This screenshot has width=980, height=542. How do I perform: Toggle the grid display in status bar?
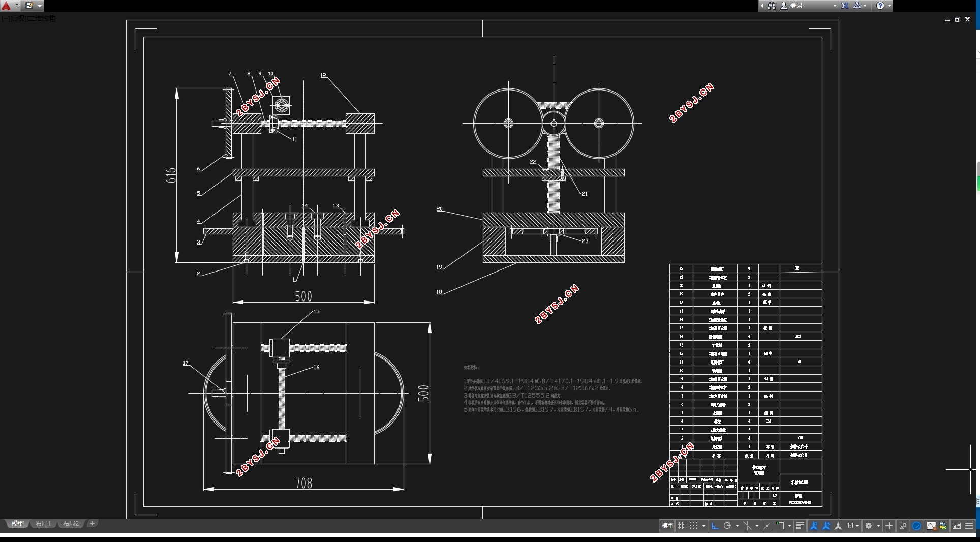[682, 526]
